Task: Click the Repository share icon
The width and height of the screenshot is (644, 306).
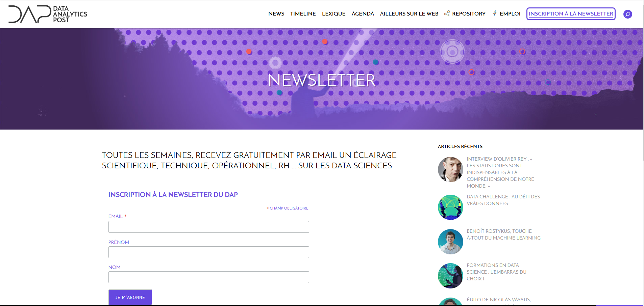Action: pyautogui.click(x=447, y=13)
